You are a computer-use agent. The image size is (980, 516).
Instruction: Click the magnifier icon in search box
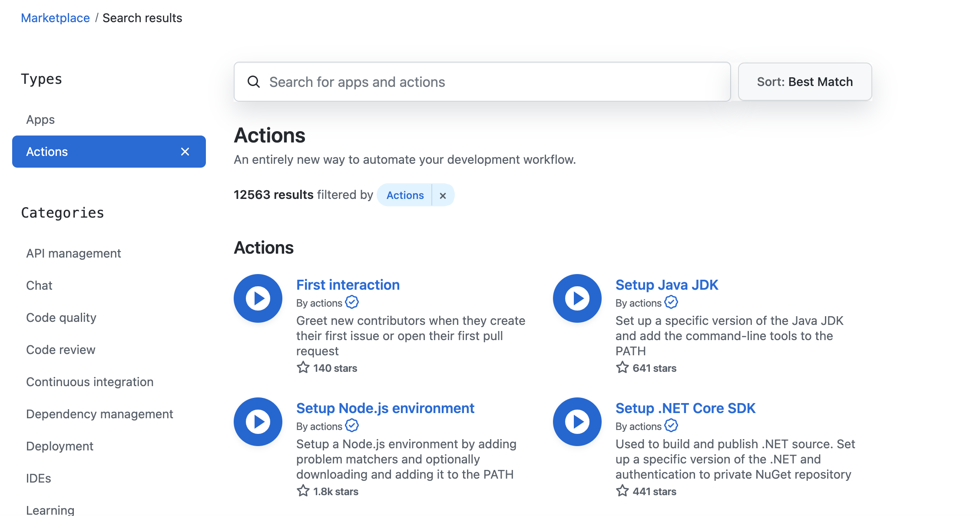[254, 82]
